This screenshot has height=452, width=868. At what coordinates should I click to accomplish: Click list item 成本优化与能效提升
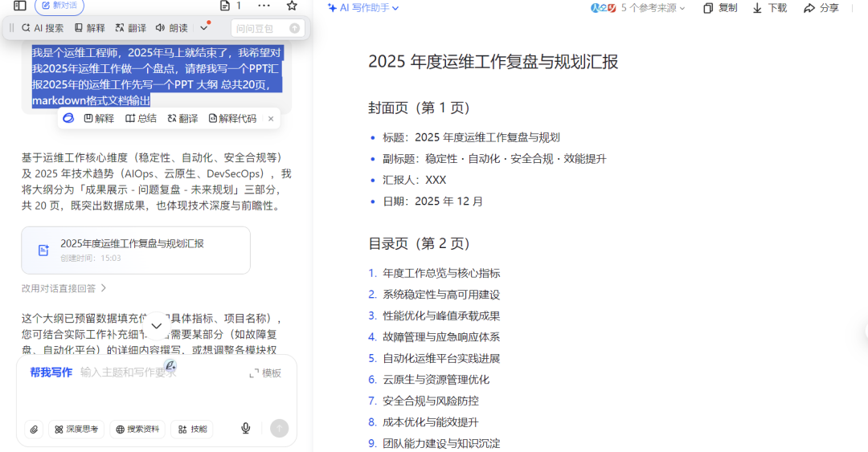pos(431,422)
